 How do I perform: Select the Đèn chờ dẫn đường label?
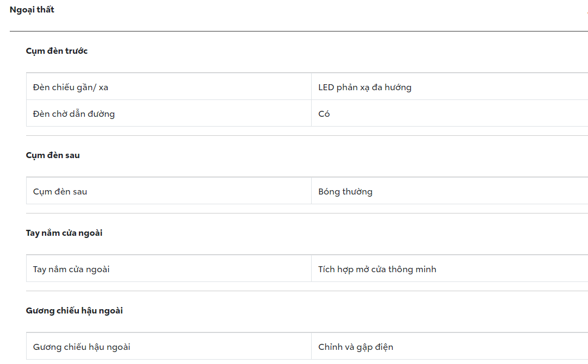[x=74, y=114]
